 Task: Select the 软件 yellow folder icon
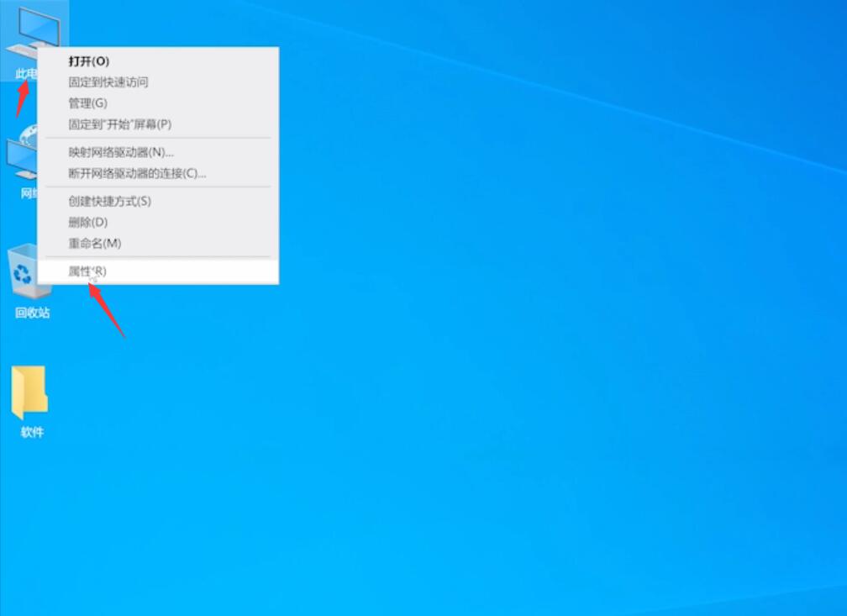point(29,392)
